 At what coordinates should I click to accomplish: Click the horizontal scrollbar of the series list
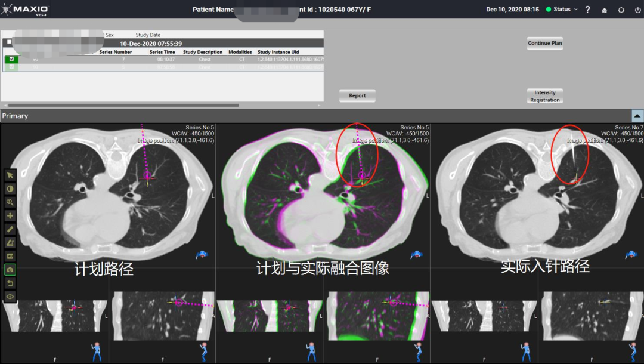click(123, 106)
